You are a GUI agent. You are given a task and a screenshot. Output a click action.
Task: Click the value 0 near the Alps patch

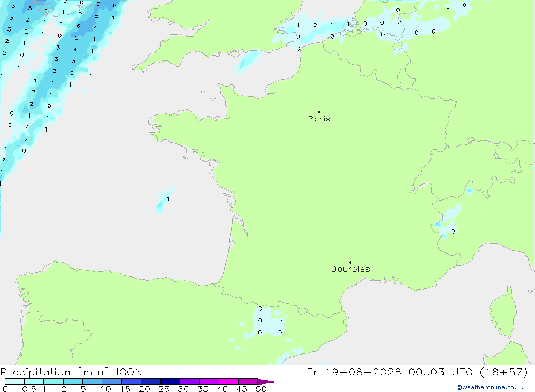[x=453, y=232]
